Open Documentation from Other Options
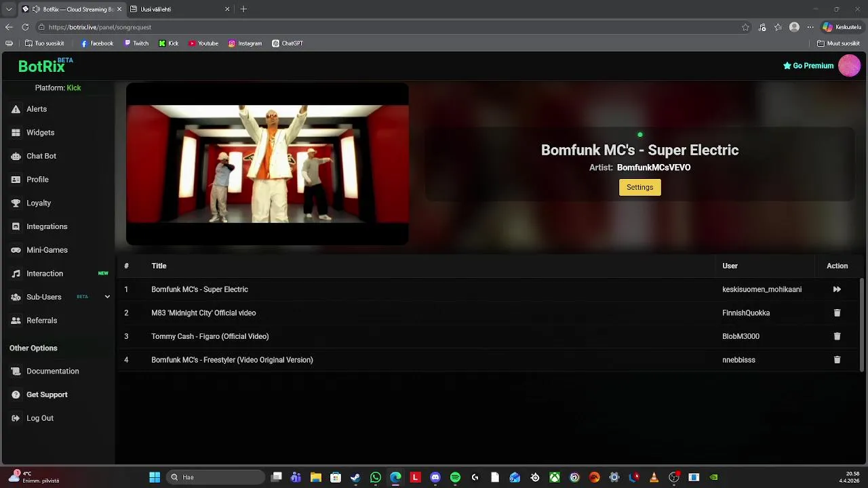The image size is (868, 488). (52, 371)
